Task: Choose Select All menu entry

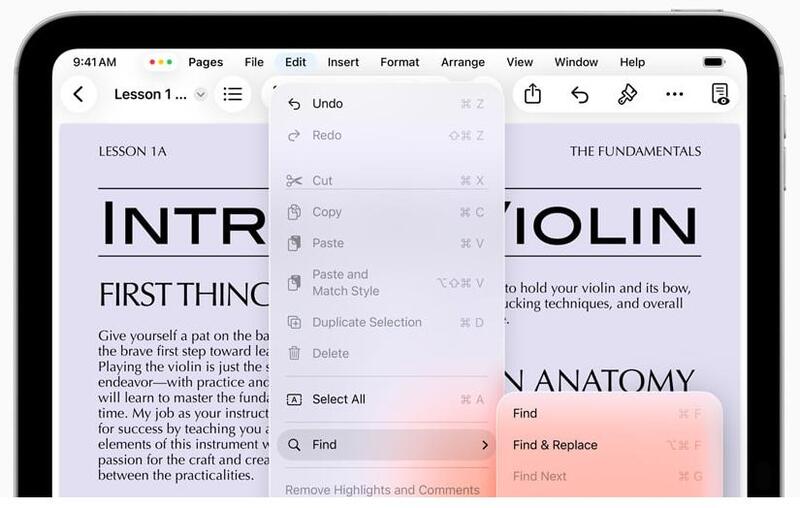Action: coord(386,399)
